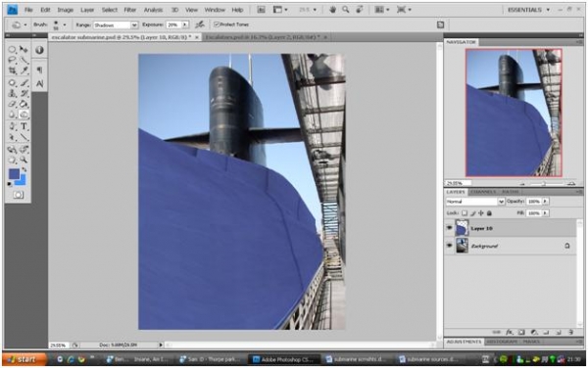Select the Brush tool

point(24,83)
